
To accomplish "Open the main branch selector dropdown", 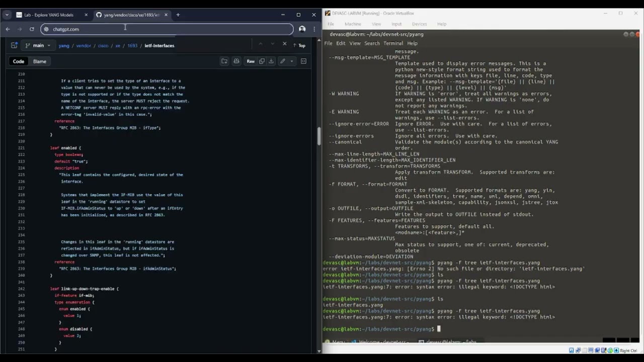I will point(38,45).
